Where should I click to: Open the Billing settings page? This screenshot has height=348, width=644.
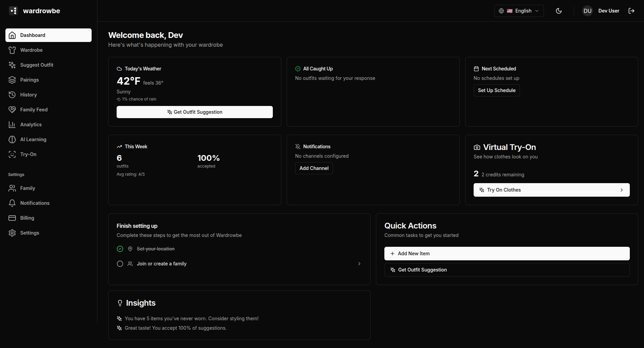click(x=27, y=218)
